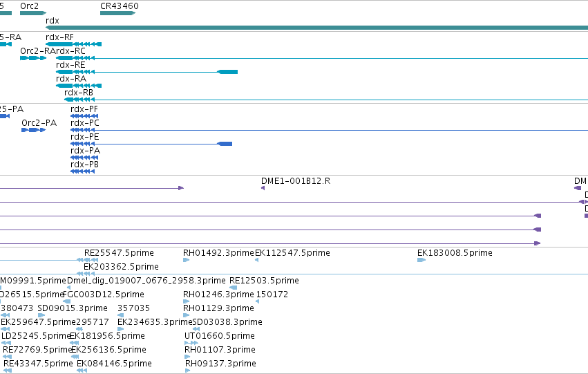Click the distal blue exon of rdx-PE
588x374 pixels.
[225, 144]
